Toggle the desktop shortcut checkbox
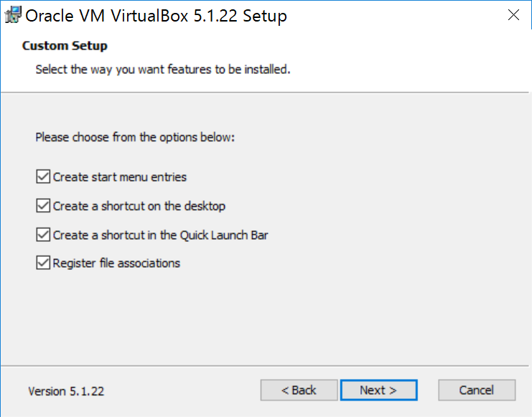This screenshot has width=532, height=417. [x=43, y=206]
